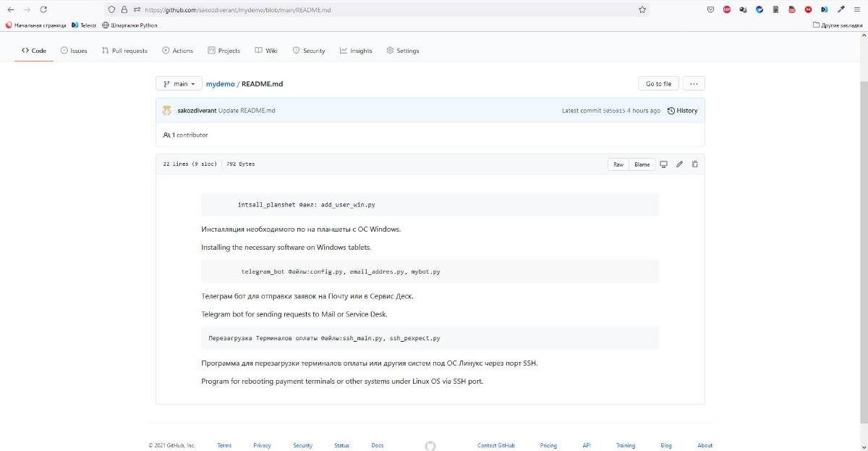Open the Blame view
The width and height of the screenshot is (868, 451).
point(642,164)
